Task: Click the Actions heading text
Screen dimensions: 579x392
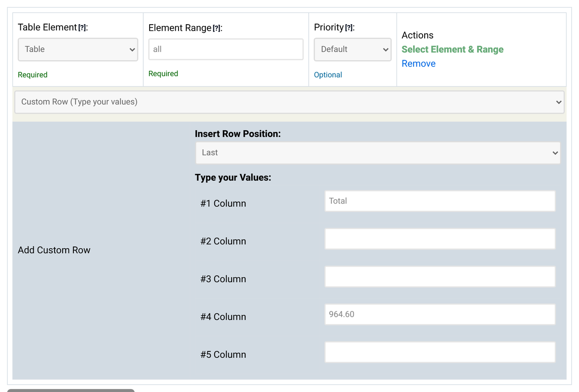Action: 418,35
